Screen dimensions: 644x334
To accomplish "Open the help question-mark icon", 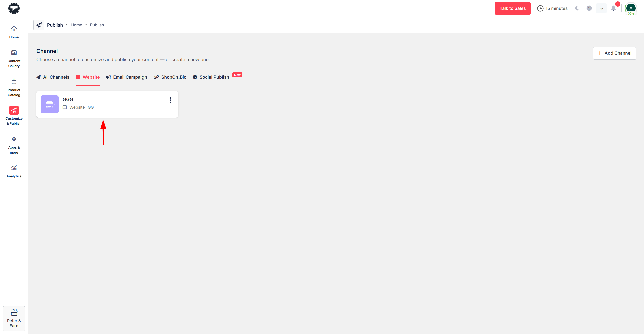I will point(589,8).
